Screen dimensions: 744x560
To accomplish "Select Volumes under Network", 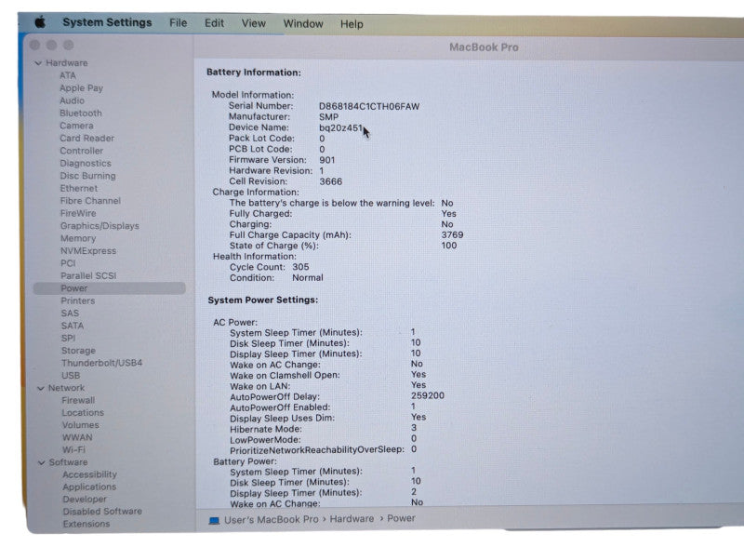I will coord(81,425).
